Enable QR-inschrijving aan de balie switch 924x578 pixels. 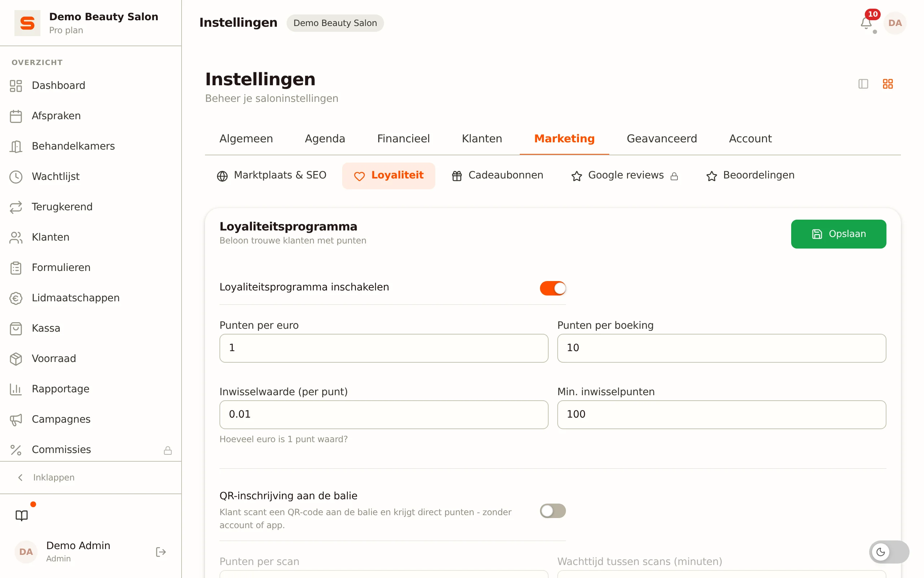pos(553,511)
